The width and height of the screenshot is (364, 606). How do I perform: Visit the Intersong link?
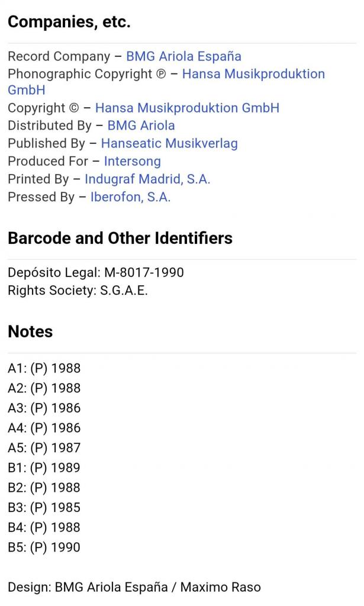click(x=132, y=162)
